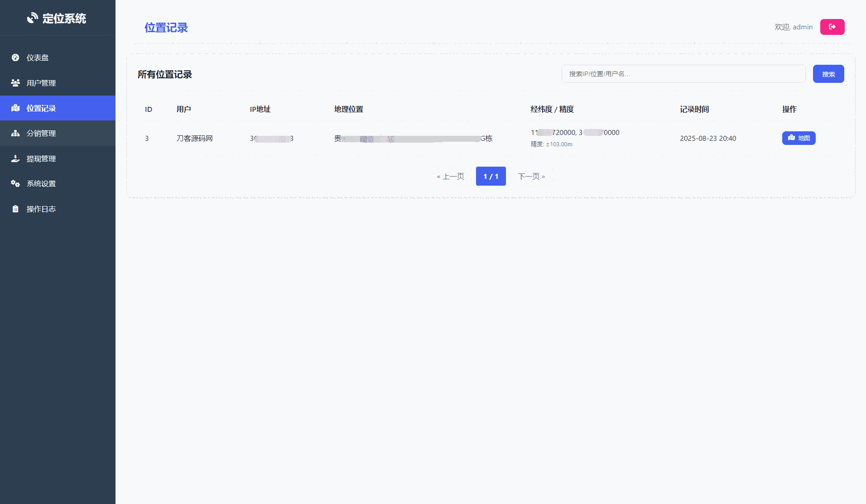Image resolution: width=866 pixels, height=504 pixels.
Task: Click the 用户管理 users icon
Action: click(15, 83)
